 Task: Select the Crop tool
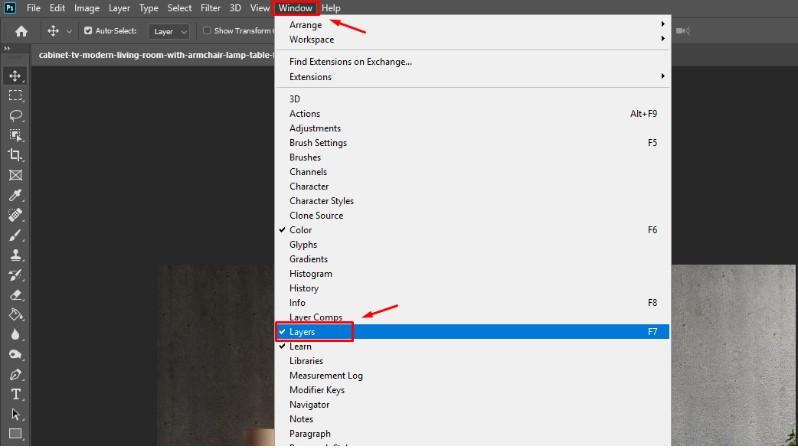[x=15, y=155]
